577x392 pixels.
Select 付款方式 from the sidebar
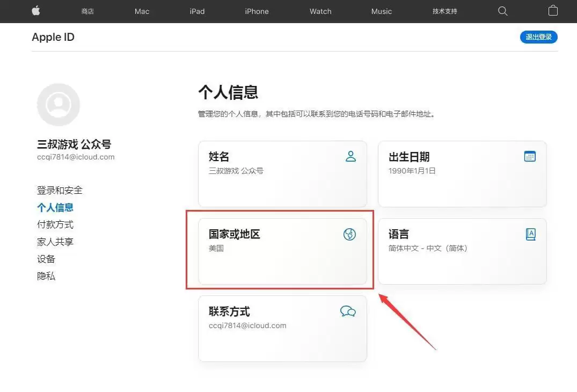pos(55,224)
